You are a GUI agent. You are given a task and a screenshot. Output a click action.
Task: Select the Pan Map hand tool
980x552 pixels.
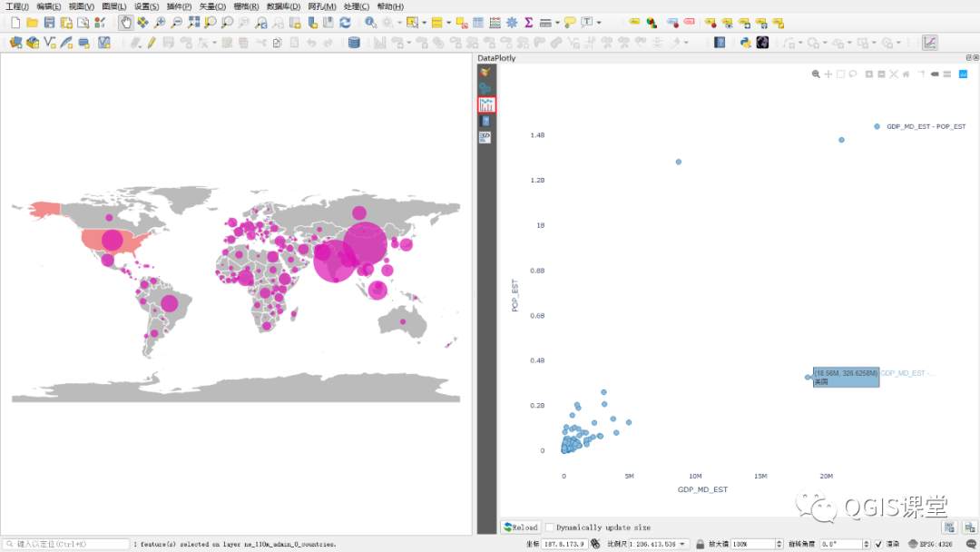tap(125, 23)
